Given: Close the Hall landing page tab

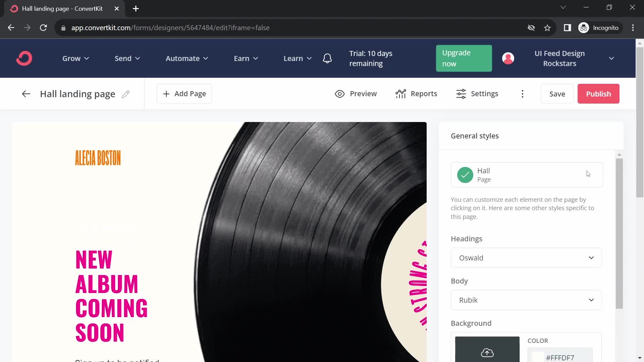Looking at the screenshot, I should pos(117,9).
